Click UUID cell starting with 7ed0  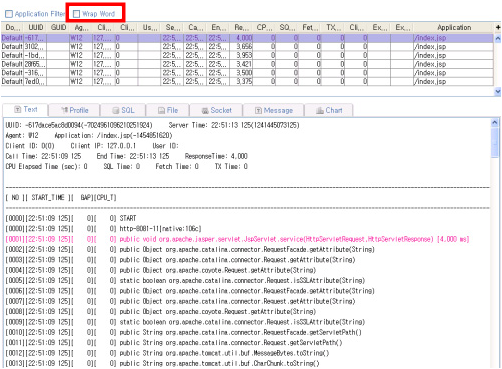coord(35,81)
